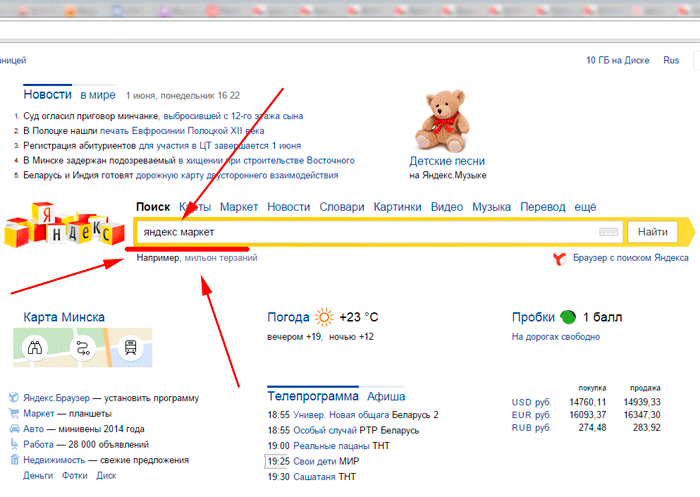This screenshot has width=700, height=497.
Task: Click the Недвижимость building icon
Action: (x=14, y=459)
